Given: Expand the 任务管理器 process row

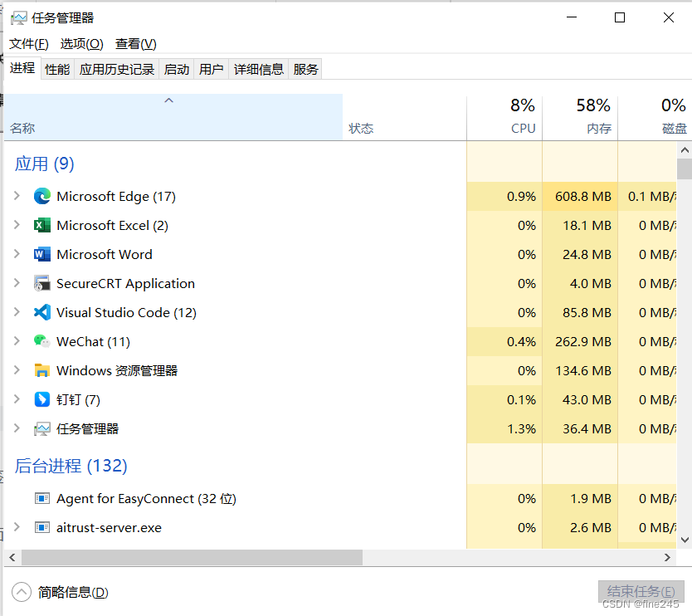Looking at the screenshot, I should pyautogui.click(x=17, y=428).
